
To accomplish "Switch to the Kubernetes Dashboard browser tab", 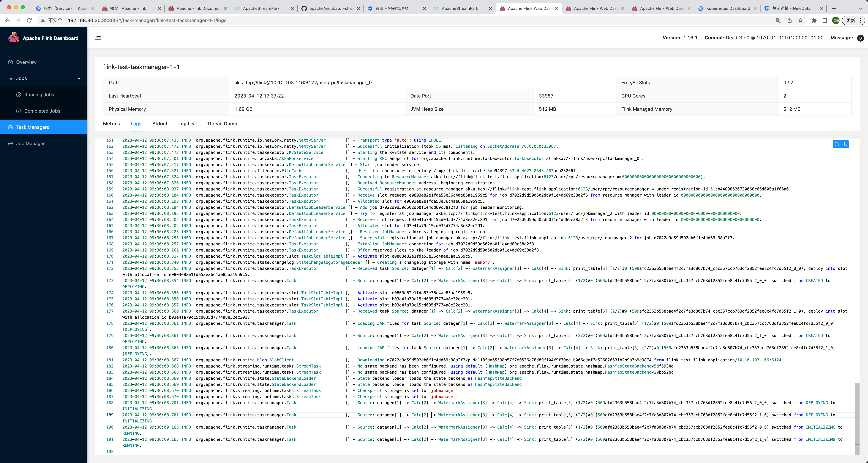I will pyautogui.click(x=728, y=8).
